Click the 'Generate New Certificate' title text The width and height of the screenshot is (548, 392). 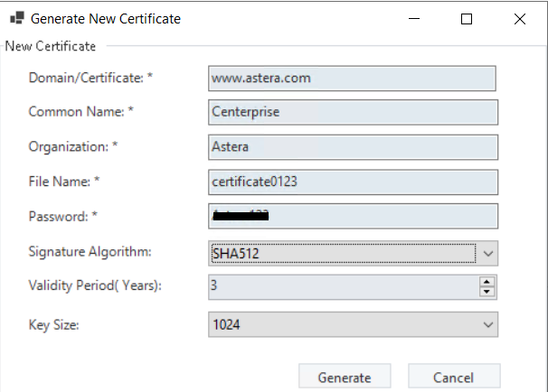click(106, 18)
